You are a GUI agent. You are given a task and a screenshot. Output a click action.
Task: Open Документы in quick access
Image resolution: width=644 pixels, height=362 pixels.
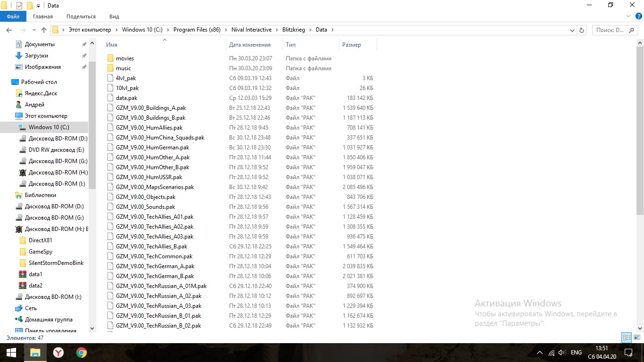[x=35, y=44]
